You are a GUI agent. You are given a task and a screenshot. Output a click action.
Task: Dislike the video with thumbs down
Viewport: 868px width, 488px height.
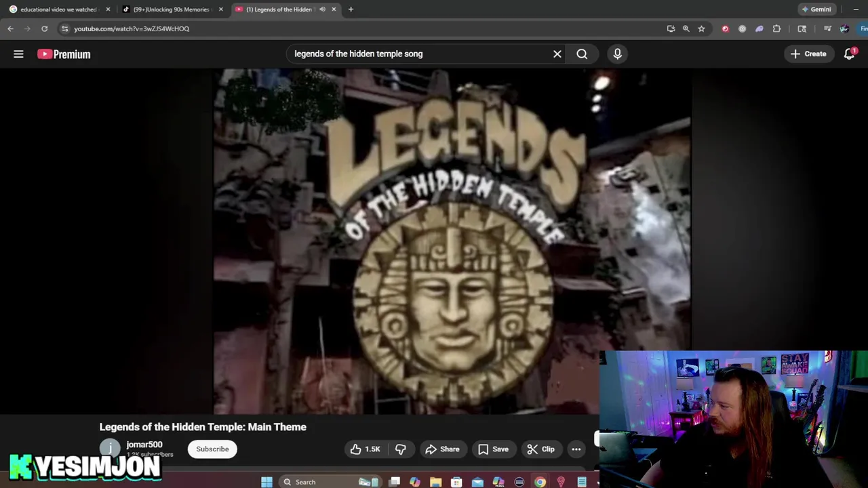401,449
